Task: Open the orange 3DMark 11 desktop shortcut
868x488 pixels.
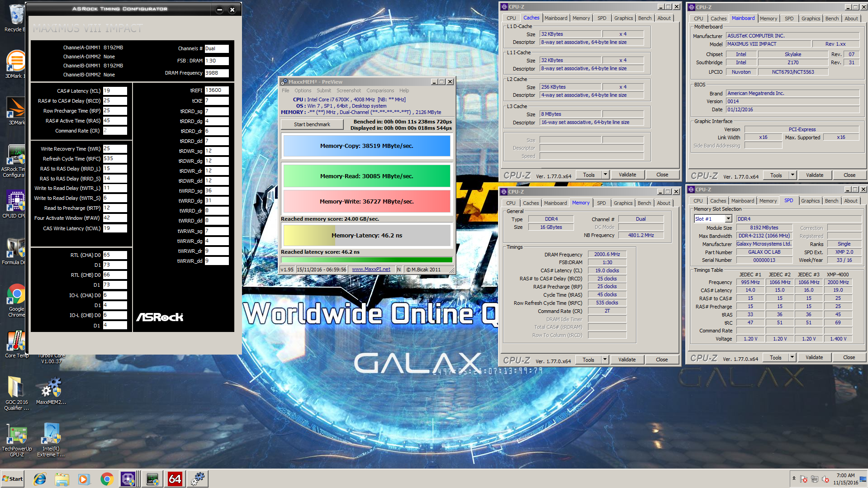Action: click(15, 64)
